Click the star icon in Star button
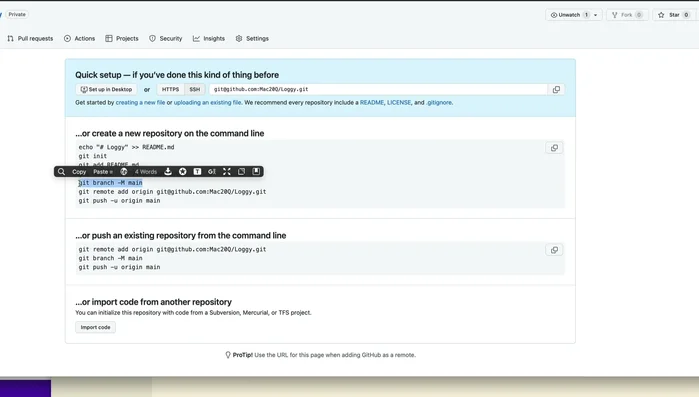Image resolution: width=699 pixels, height=397 pixels. click(661, 15)
